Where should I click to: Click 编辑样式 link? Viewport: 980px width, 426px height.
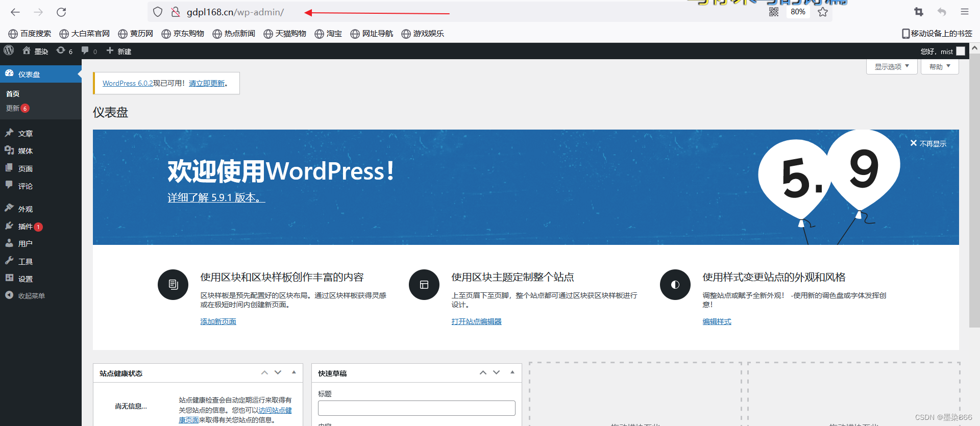click(x=717, y=321)
